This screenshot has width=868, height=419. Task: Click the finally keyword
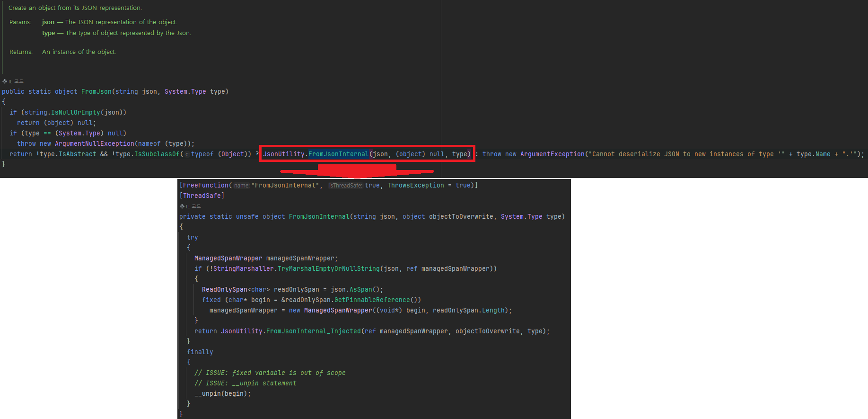[200, 352]
